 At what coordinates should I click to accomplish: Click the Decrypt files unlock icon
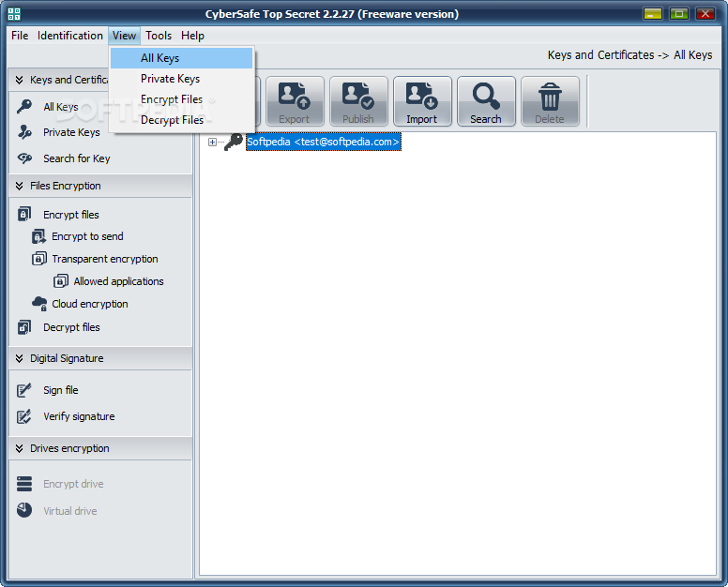[x=24, y=327]
